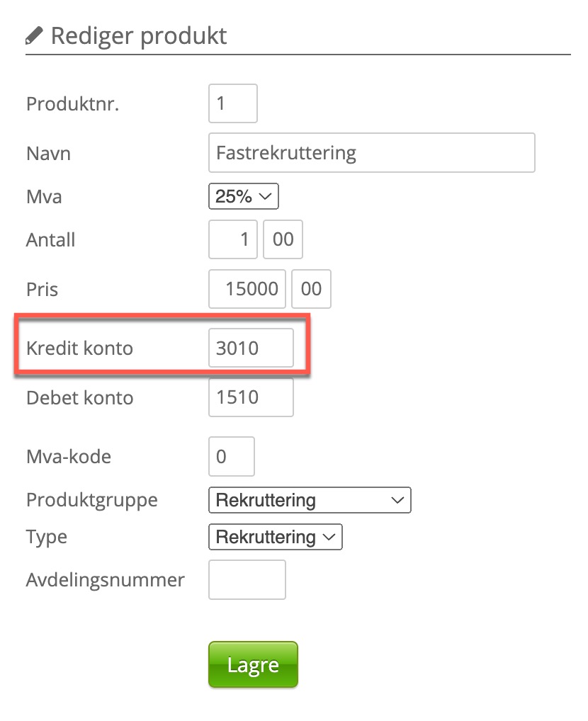
Task: Click the Pris decimal field
Action: (x=311, y=288)
